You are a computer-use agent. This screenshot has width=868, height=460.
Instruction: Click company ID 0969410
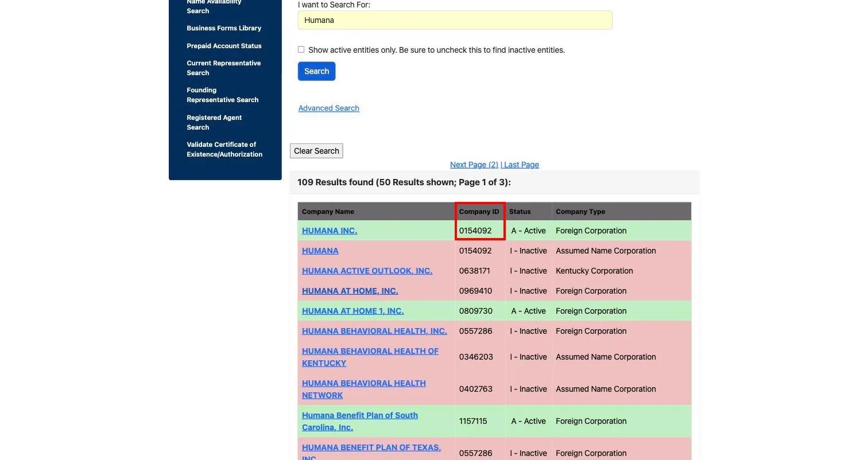(476, 291)
